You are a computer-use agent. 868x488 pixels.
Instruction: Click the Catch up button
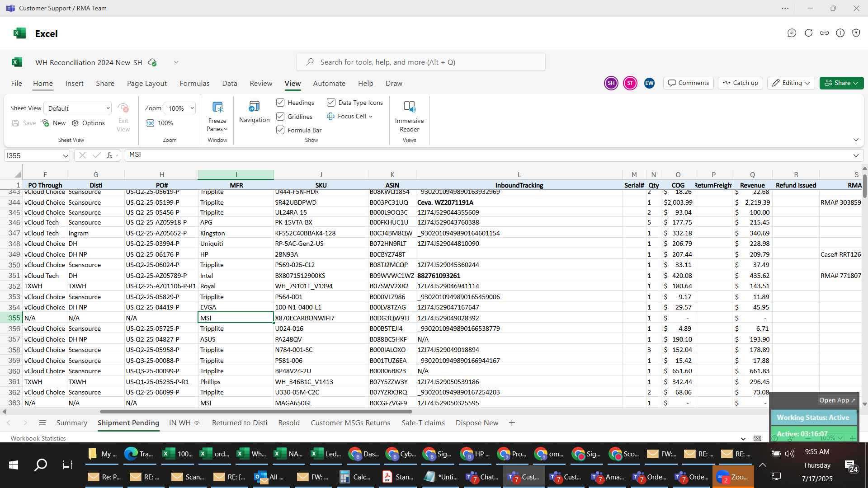pos(741,83)
